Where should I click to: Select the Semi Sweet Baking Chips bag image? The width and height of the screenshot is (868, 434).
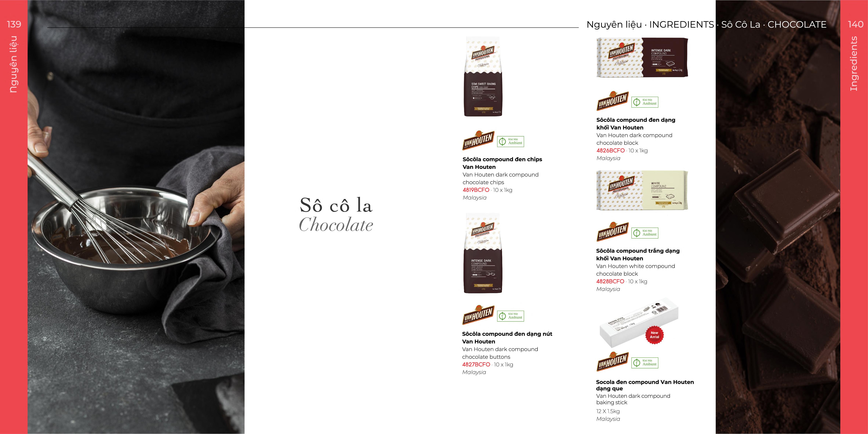tap(483, 77)
